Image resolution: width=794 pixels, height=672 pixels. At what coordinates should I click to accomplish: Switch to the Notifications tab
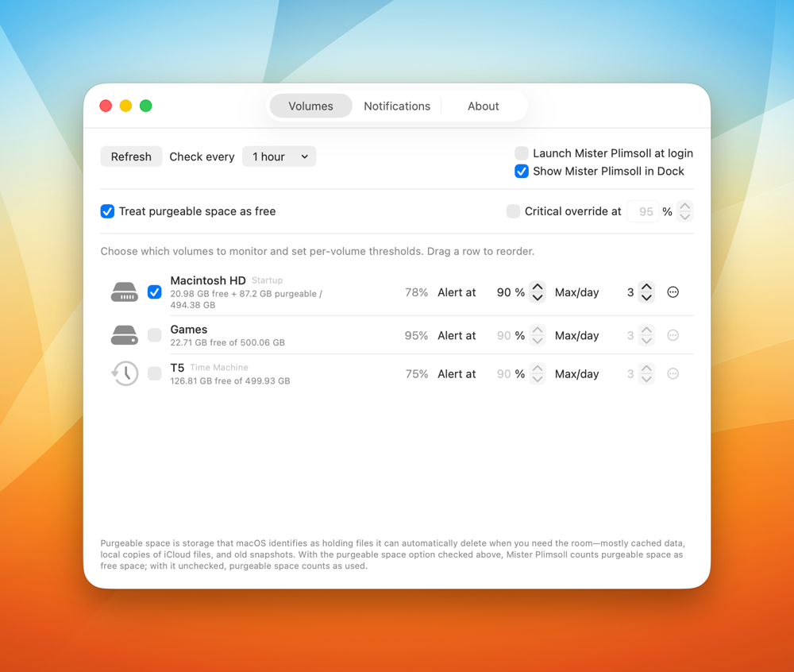tap(397, 106)
